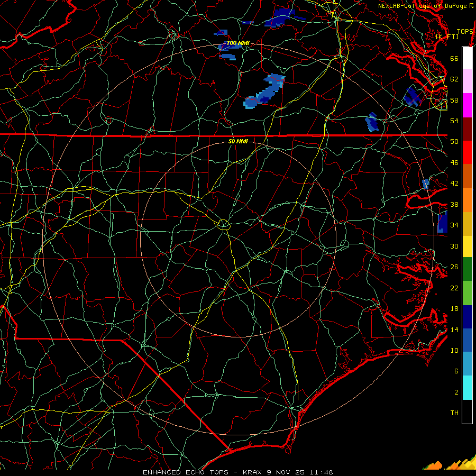The width and height of the screenshot is (476, 476).
Task: Select the dark green legend swatch
Action: coord(467,269)
